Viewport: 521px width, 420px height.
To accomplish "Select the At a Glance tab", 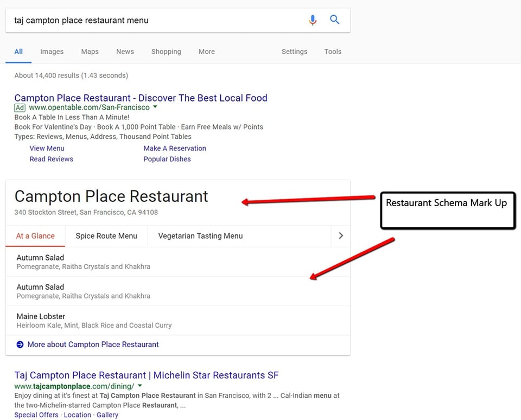I will [35, 236].
